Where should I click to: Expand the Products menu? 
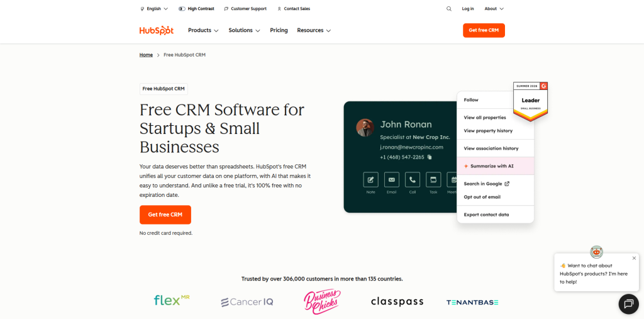click(x=203, y=30)
